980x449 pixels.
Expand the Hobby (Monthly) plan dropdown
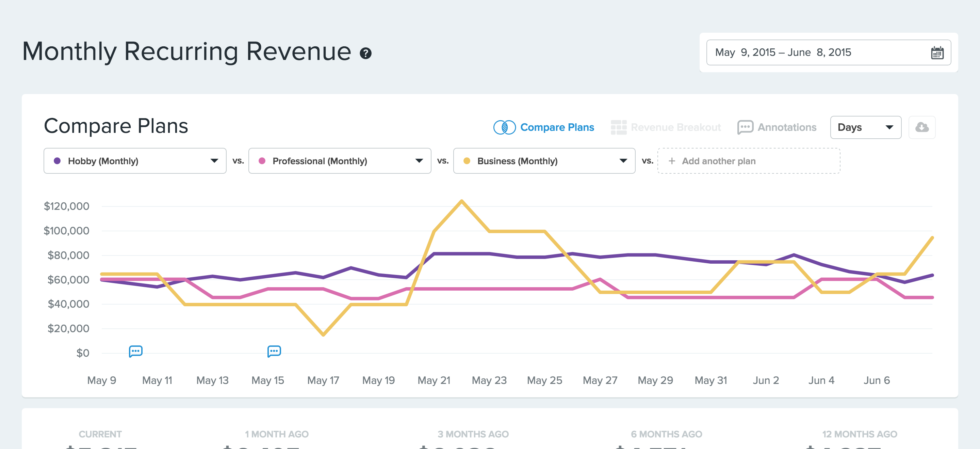(214, 161)
